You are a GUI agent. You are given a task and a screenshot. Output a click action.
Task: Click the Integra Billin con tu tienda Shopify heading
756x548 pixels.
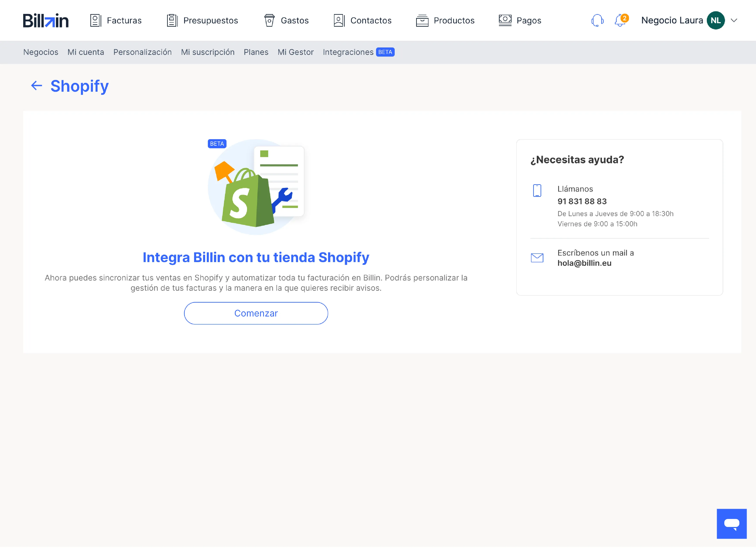256,258
